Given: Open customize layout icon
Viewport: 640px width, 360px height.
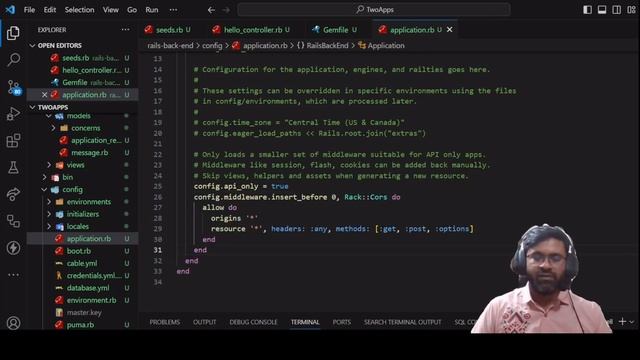Looking at the screenshot, I should [631, 10].
